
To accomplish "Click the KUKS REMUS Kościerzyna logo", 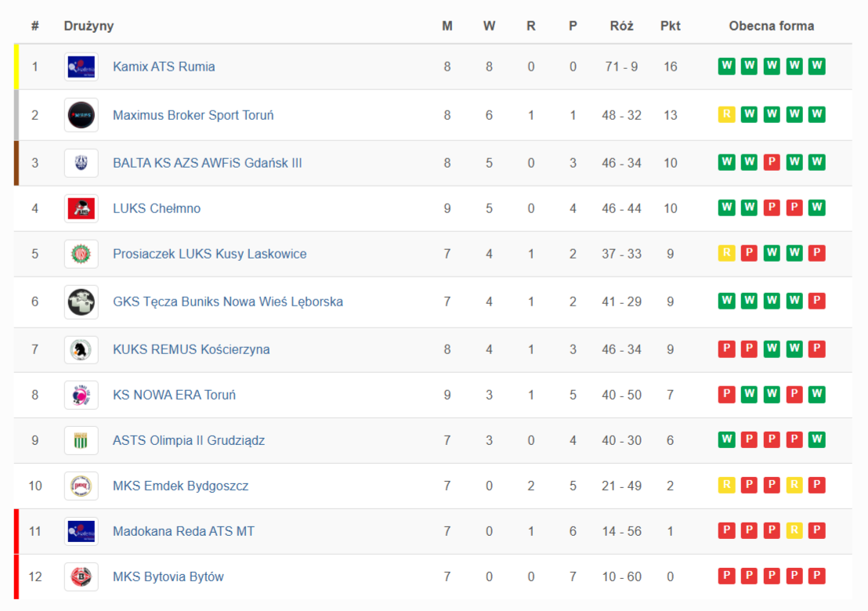I will [81, 349].
